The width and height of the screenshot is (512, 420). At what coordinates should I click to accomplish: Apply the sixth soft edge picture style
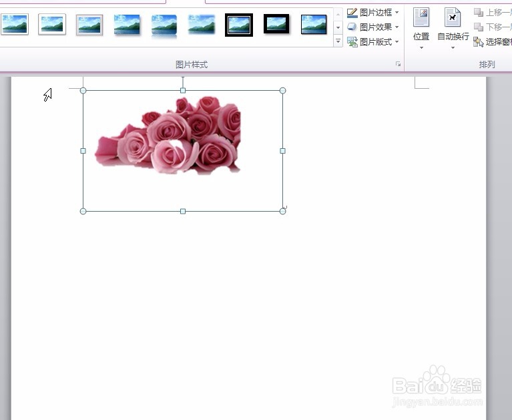coord(202,25)
